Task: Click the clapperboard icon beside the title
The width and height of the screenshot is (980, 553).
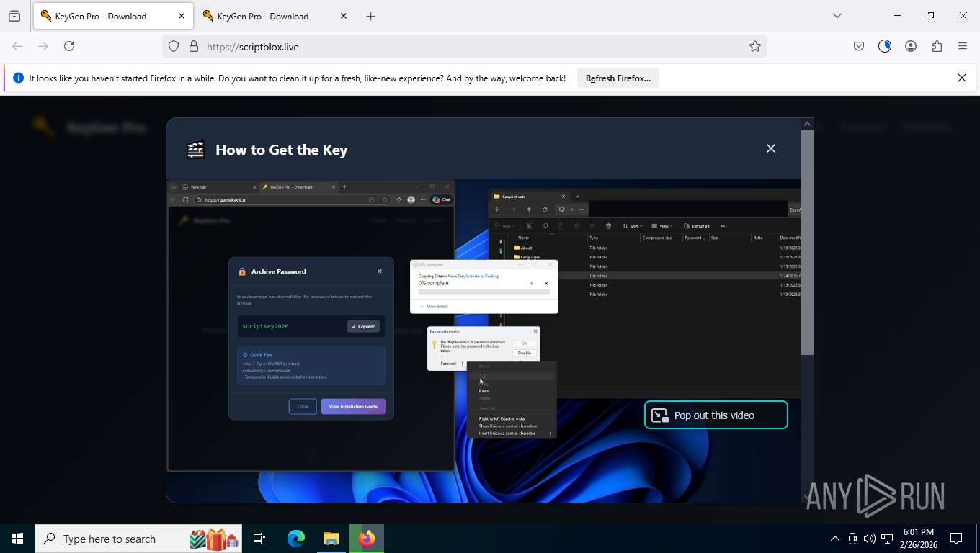Action: [x=195, y=150]
